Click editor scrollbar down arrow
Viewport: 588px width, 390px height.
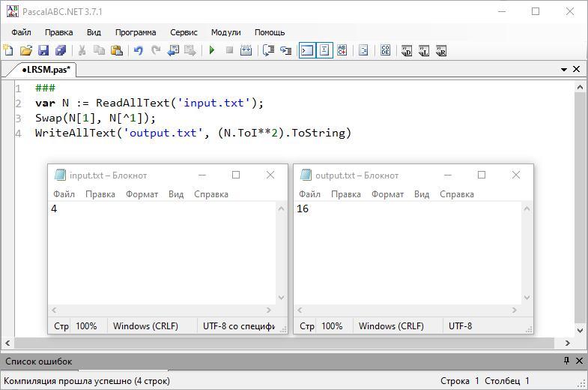tap(580, 331)
